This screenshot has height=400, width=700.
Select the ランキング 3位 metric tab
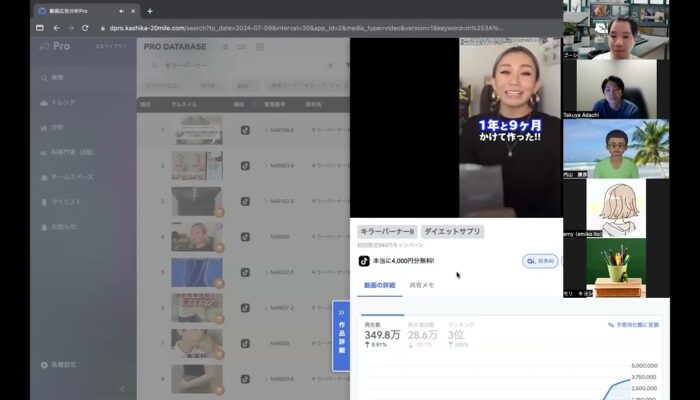pos(461,335)
